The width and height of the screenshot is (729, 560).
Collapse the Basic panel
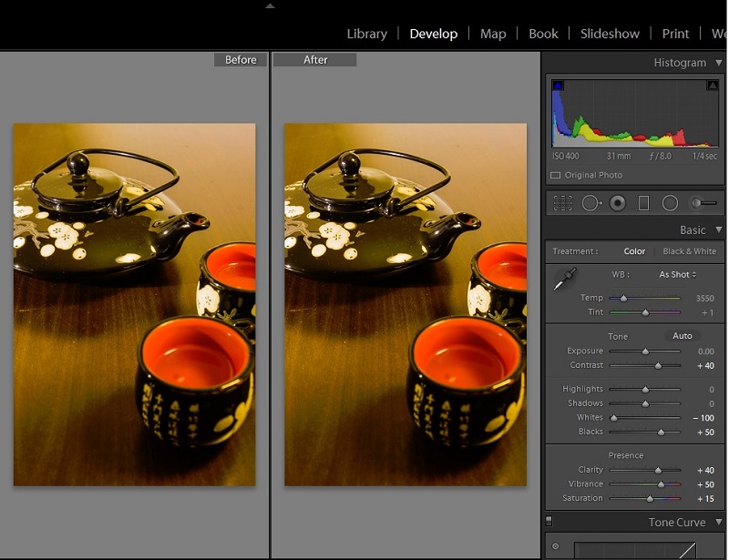718,230
